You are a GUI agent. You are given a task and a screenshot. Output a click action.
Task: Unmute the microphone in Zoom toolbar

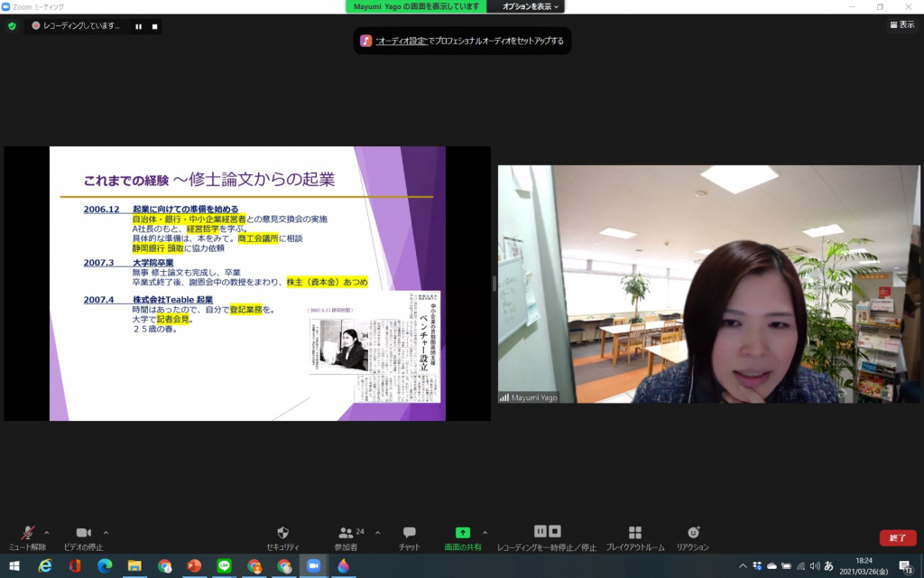[27, 534]
